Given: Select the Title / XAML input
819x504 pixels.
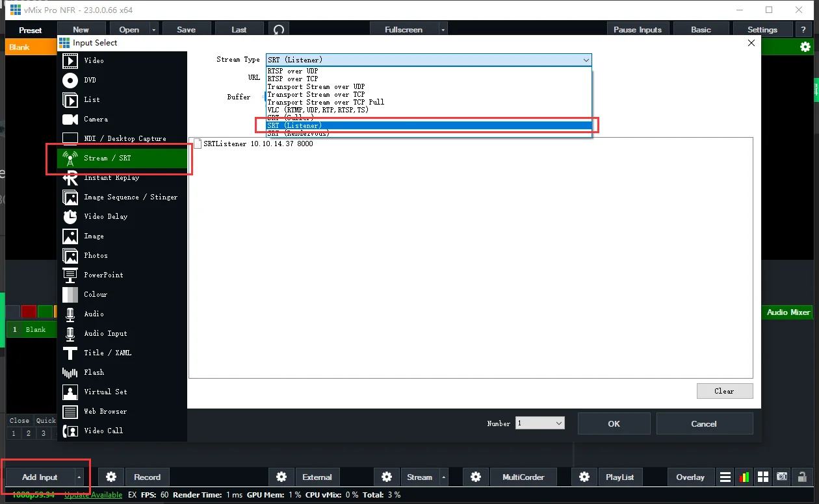Looking at the screenshot, I should tap(122, 353).
